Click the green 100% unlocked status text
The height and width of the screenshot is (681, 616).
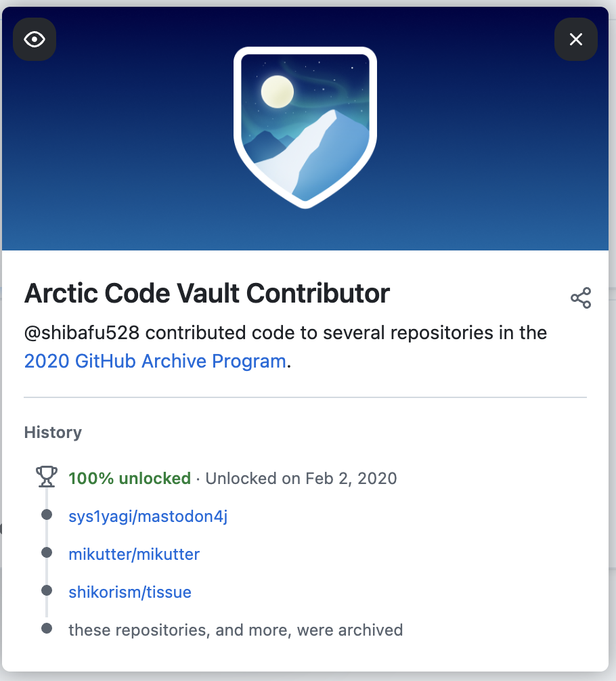click(130, 479)
